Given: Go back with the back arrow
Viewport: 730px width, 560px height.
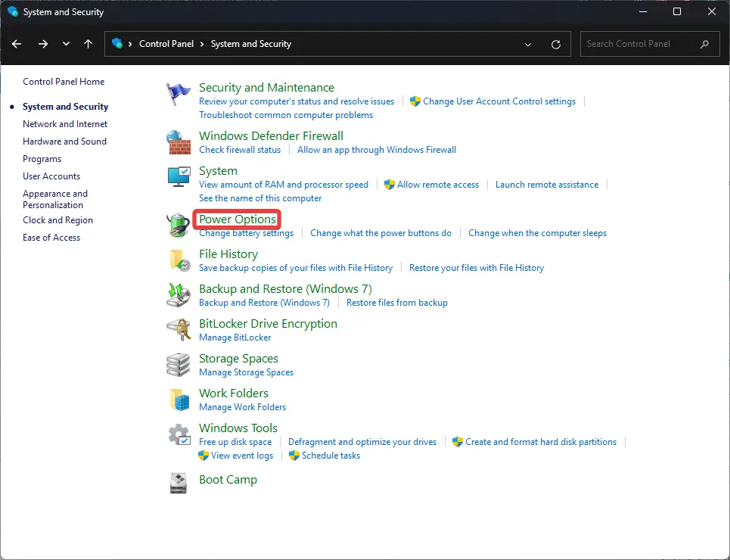Looking at the screenshot, I should point(17,44).
